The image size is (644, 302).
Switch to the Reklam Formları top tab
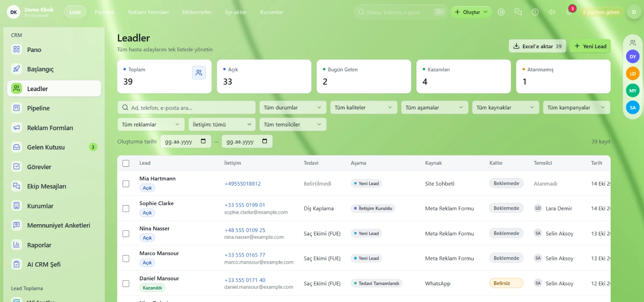coord(148,12)
